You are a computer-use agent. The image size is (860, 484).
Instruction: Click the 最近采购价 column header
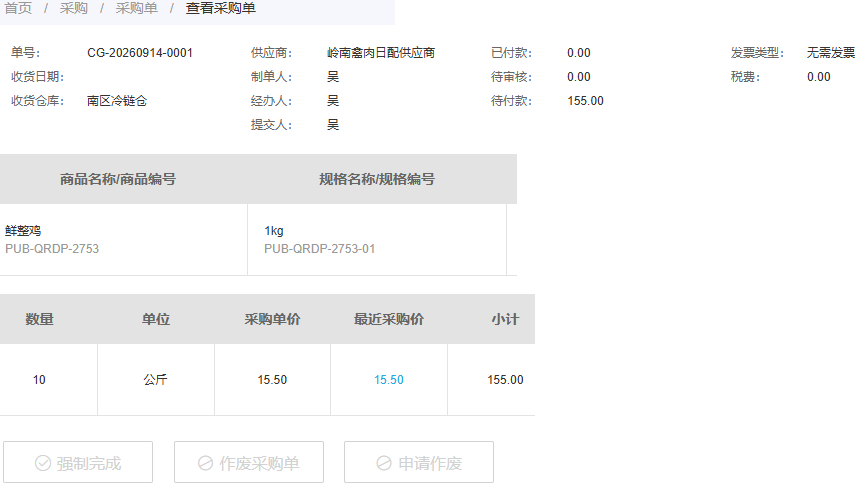point(389,319)
